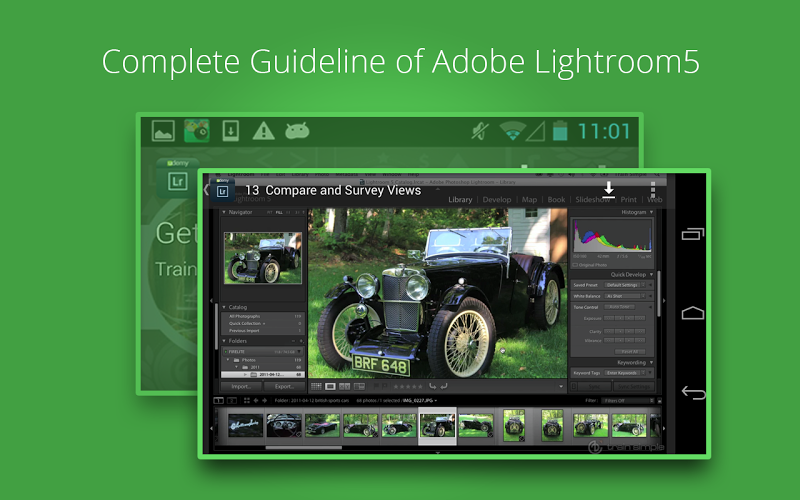Switch to compare XY view in the toolbar
This screenshot has width=800, height=500.
pyautogui.click(x=345, y=387)
